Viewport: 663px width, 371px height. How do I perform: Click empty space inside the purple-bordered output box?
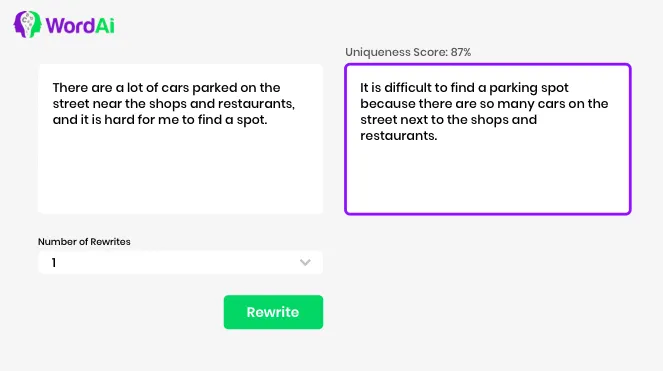point(488,180)
